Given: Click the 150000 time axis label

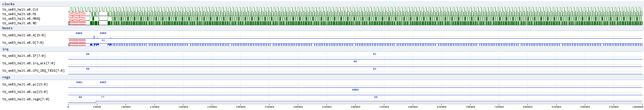Looking at the screenshot, I should pos(154,107).
